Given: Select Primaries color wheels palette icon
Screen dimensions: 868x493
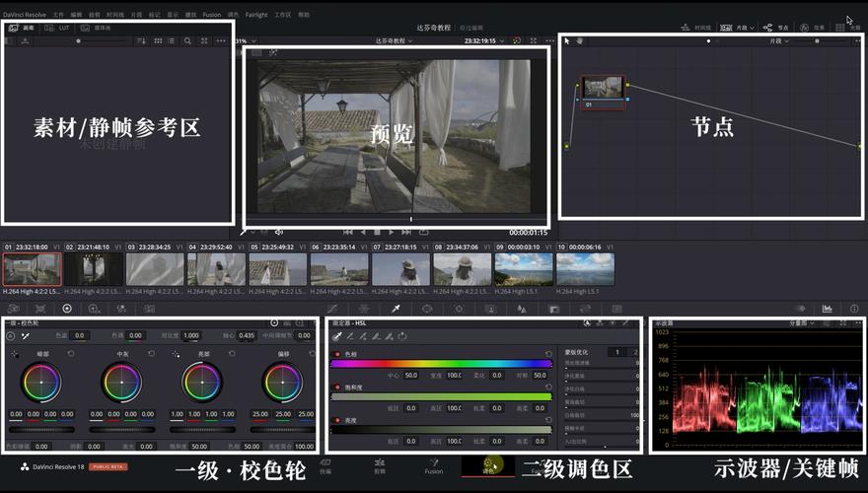Looking at the screenshot, I should point(67,309).
